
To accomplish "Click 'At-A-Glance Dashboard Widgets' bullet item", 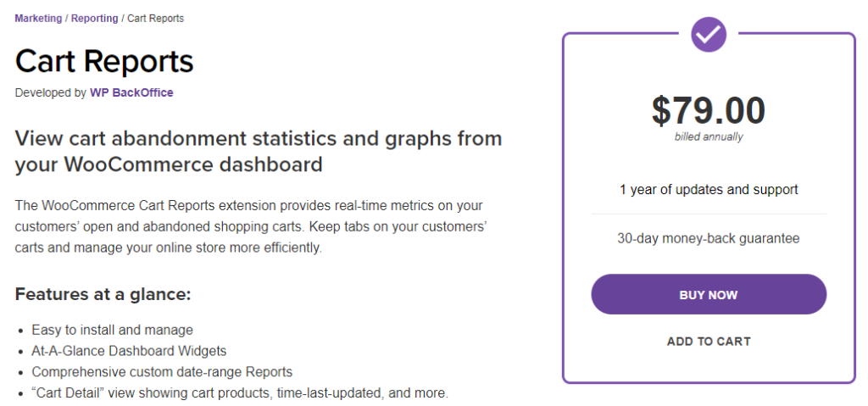I will pos(129,351).
